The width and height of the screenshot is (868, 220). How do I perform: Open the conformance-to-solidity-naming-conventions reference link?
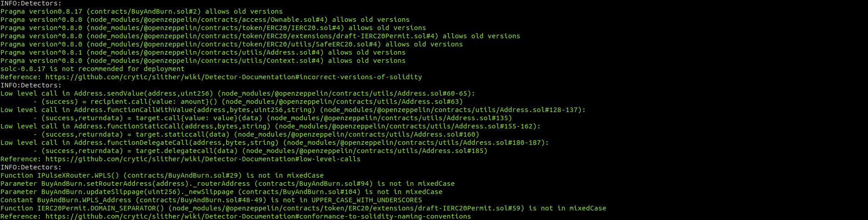point(258,216)
